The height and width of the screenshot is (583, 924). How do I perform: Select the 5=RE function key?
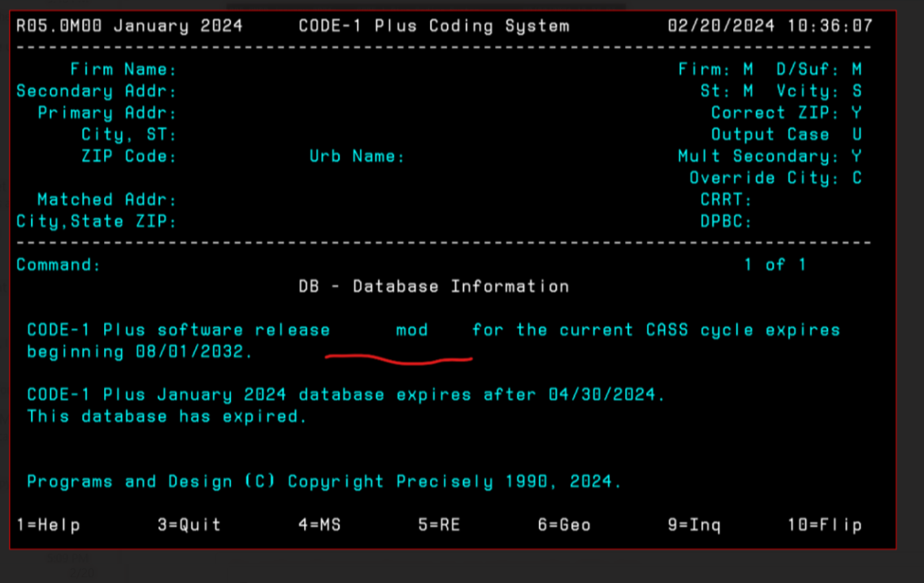pyautogui.click(x=439, y=525)
